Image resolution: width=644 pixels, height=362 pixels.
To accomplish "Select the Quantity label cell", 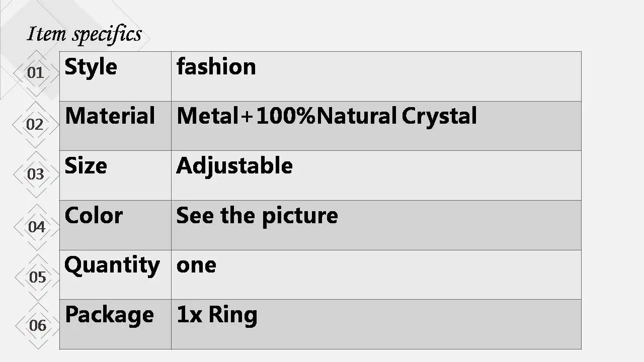I will pos(115,275).
